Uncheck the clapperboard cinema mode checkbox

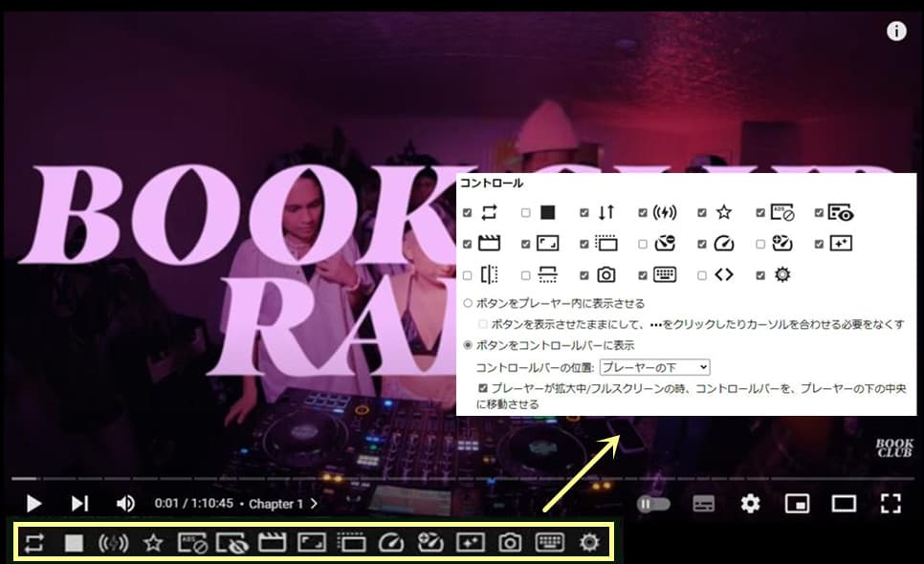click(x=468, y=244)
